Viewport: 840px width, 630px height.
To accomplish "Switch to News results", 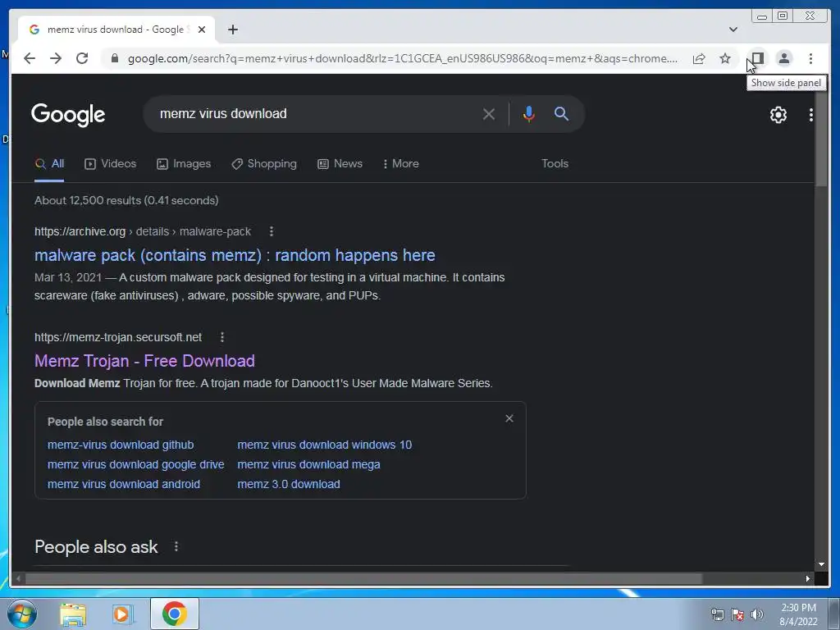I will [x=340, y=164].
